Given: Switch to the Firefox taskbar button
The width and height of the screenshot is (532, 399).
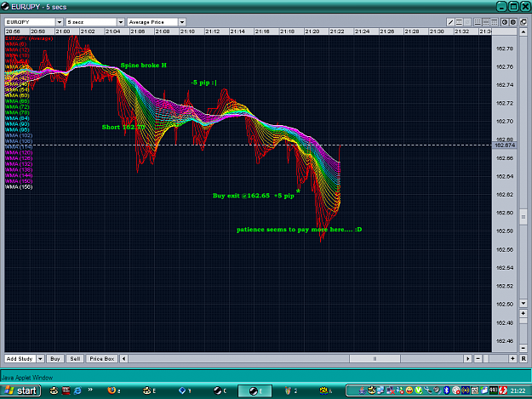Looking at the screenshot, I should 114,390.
